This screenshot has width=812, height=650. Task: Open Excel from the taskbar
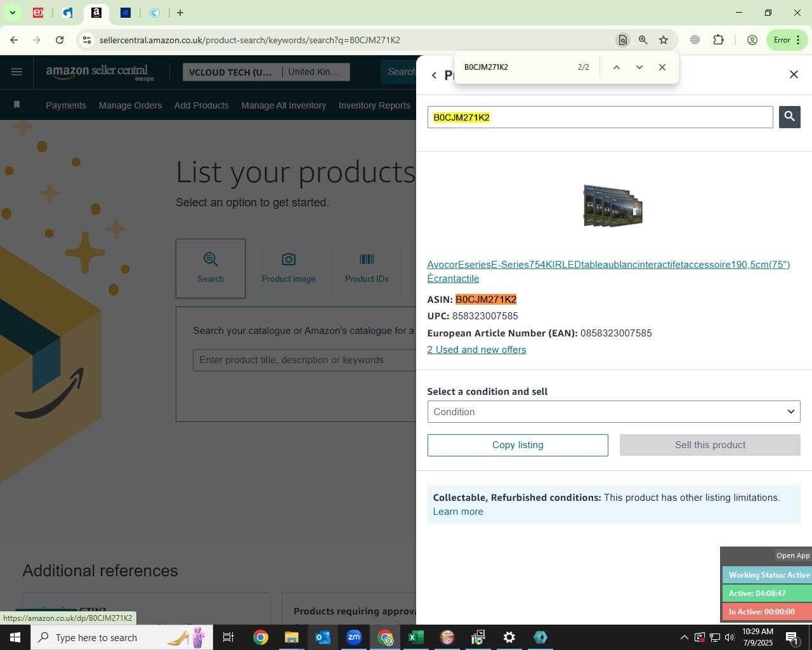tap(416, 637)
